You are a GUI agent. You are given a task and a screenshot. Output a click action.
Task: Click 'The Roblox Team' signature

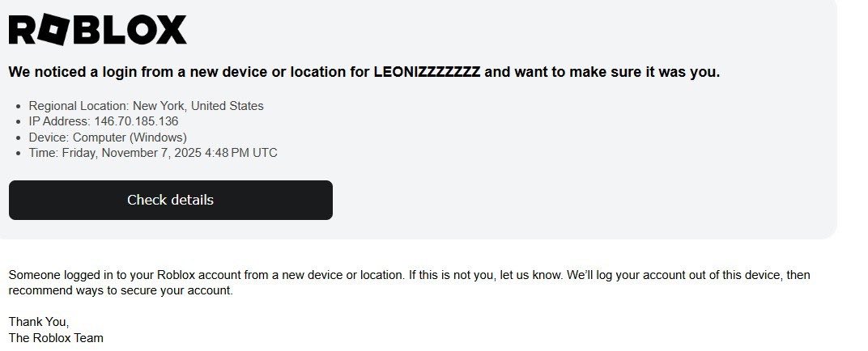(x=56, y=338)
